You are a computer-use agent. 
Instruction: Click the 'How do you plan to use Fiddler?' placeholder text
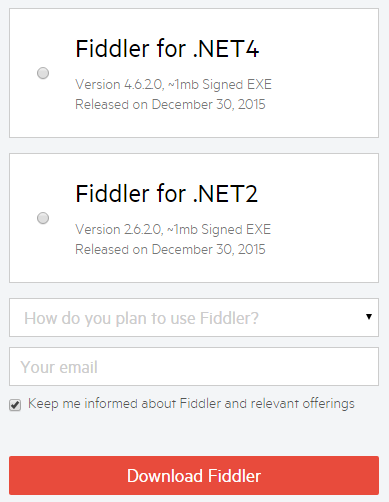141,319
